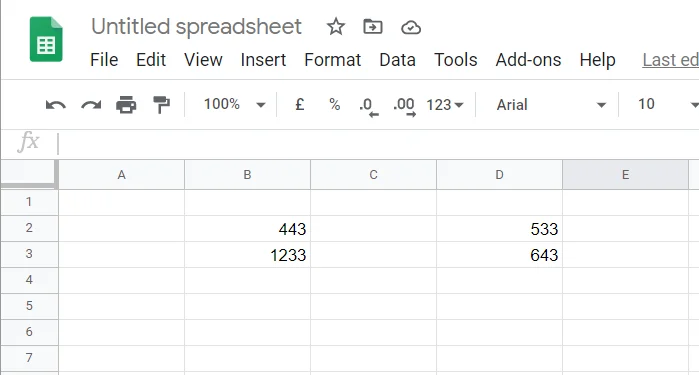Click the undo arrow

(x=56, y=105)
